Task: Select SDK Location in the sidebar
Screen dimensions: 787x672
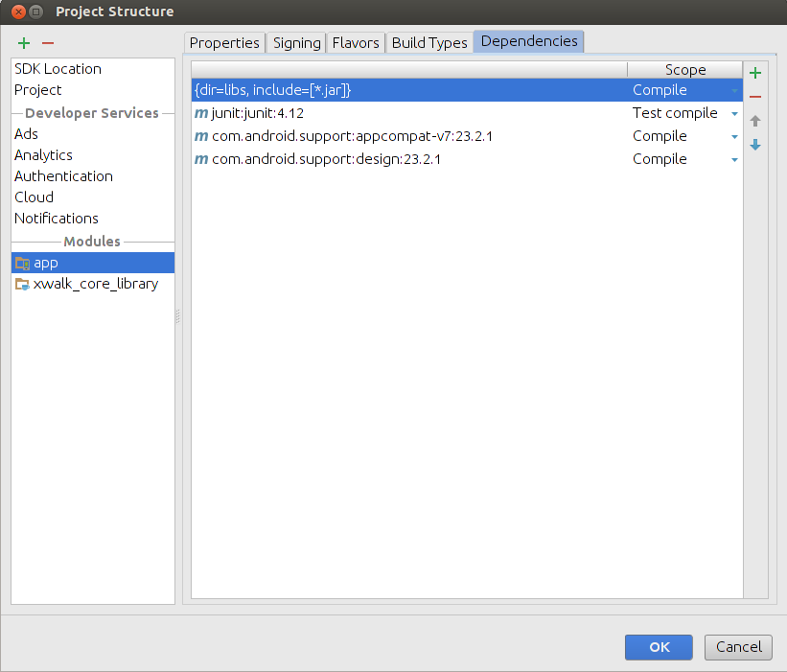Action: point(58,69)
